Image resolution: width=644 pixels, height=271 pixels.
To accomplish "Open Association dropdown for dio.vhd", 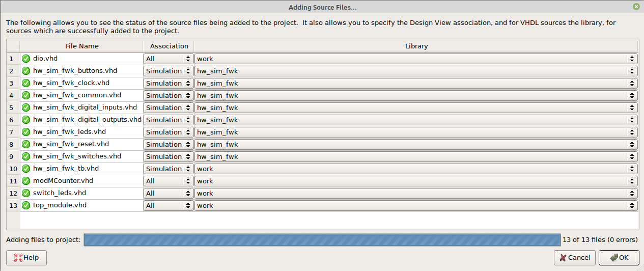I will coord(168,59).
